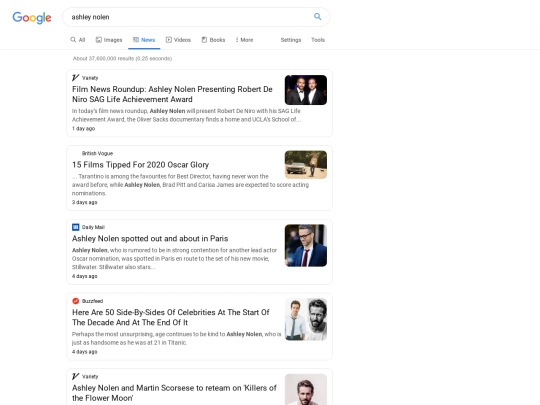
Task: Select the News tab
Action: [x=144, y=40]
